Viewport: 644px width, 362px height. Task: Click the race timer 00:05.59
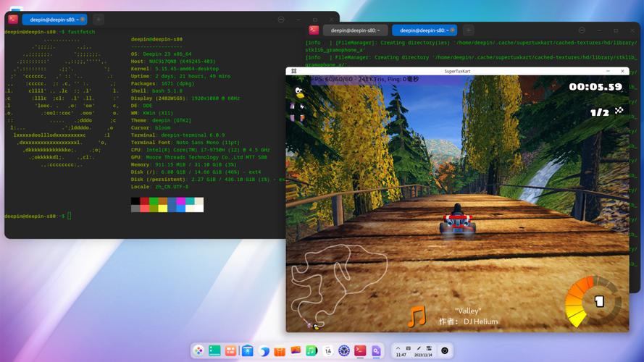click(x=595, y=87)
